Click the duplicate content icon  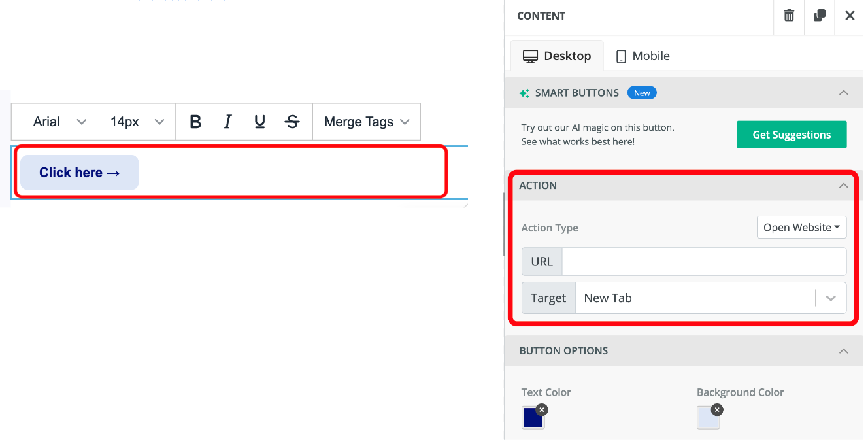(819, 16)
